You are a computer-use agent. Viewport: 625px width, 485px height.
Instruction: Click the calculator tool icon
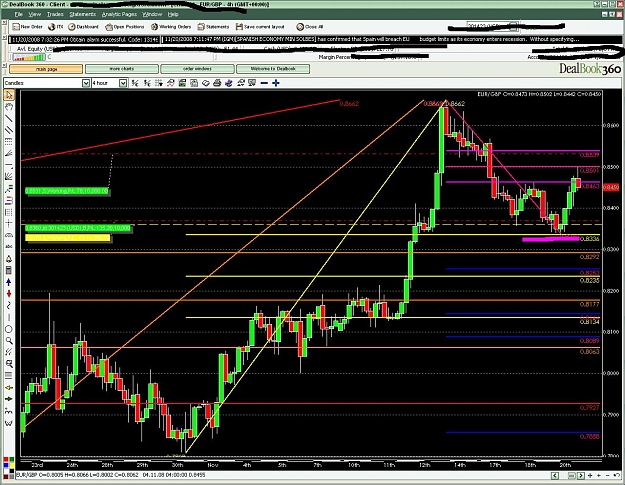point(9,271)
